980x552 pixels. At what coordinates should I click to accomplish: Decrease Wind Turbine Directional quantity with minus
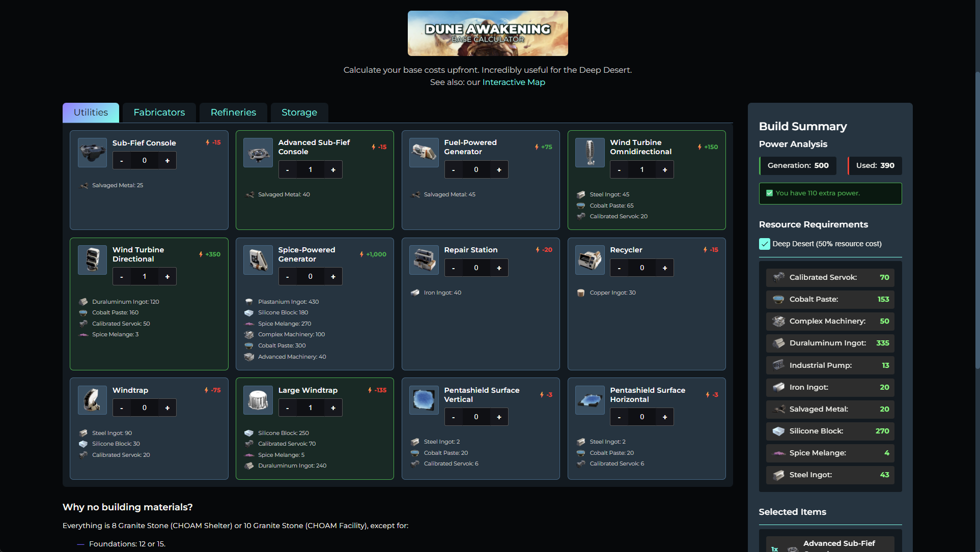pos(122,277)
